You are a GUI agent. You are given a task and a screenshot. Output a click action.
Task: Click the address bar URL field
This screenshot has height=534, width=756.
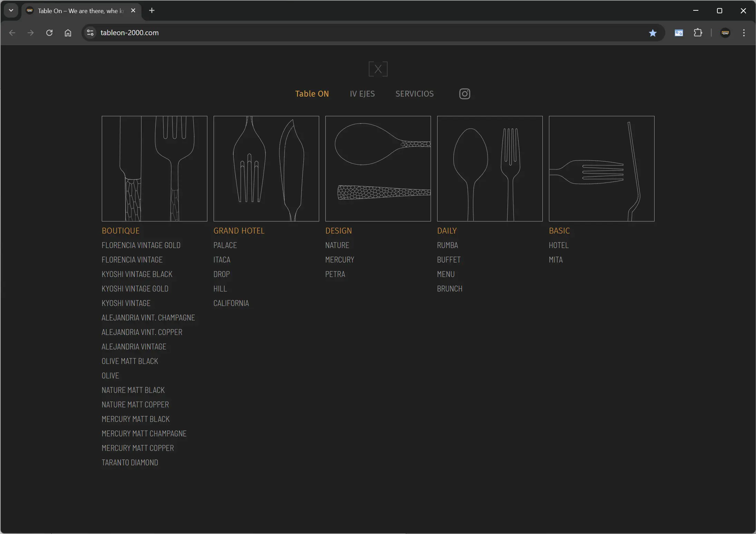(x=345, y=33)
